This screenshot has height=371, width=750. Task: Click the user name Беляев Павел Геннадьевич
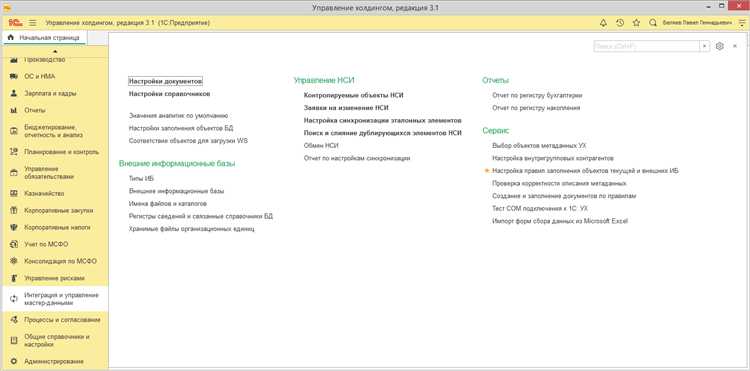tap(697, 23)
